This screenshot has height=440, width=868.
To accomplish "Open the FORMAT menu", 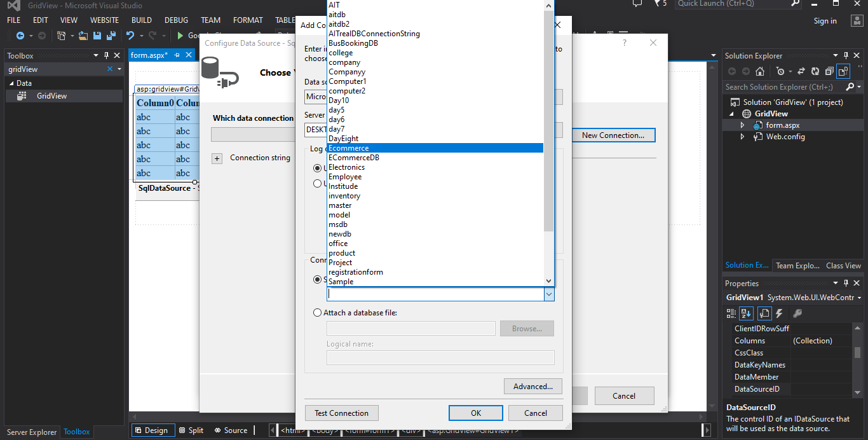I will pos(248,20).
